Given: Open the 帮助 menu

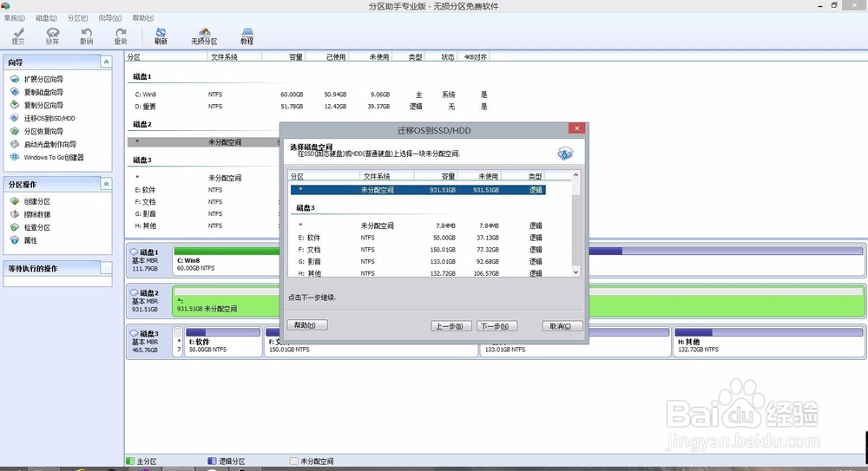Looking at the screenshot, I should pyautogui.click(x=143, y=18).
